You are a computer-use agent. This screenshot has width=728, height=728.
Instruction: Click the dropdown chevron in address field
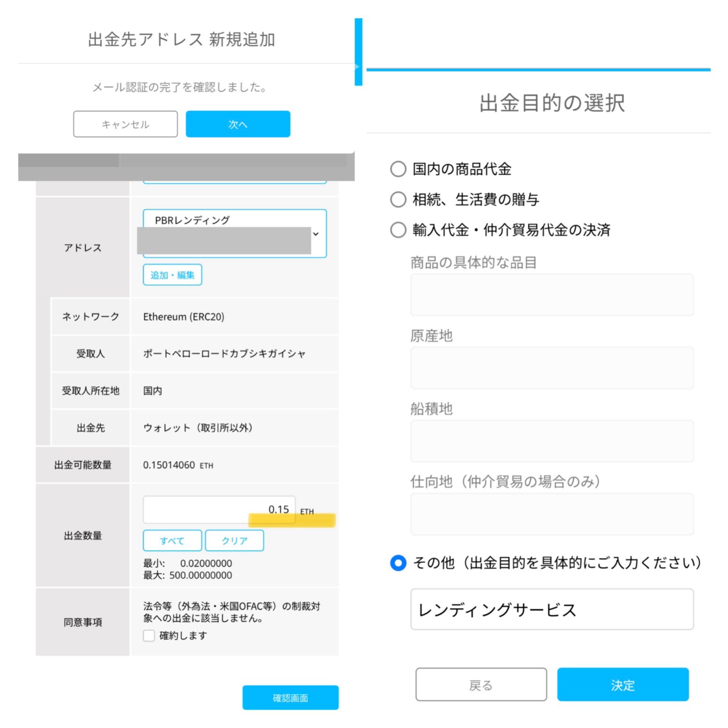click(x=316, y=234)
